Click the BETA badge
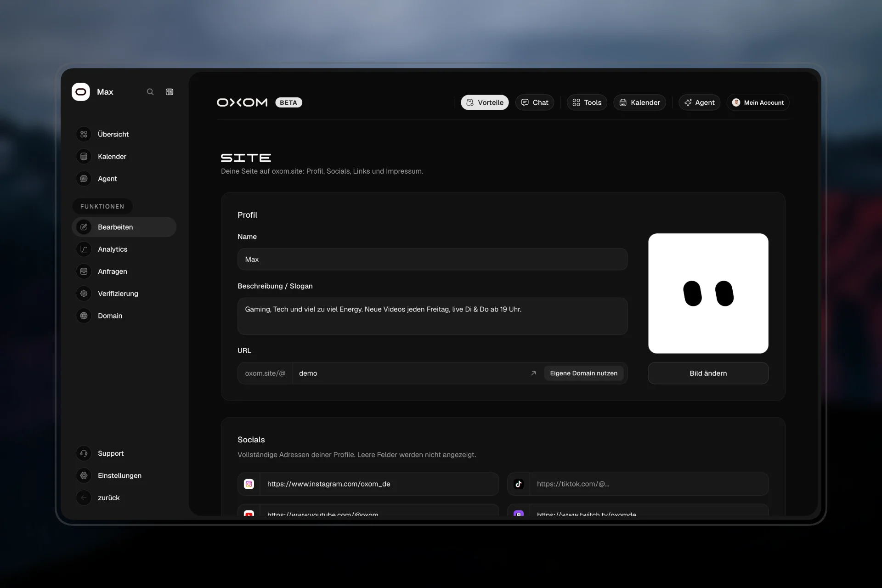 (288, 102)
